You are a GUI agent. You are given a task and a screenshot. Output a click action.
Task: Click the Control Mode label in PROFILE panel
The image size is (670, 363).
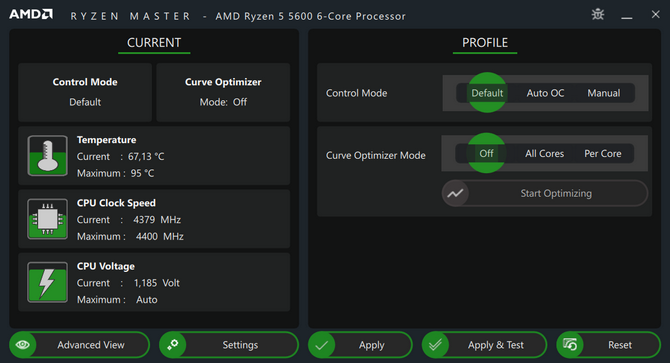356,93
